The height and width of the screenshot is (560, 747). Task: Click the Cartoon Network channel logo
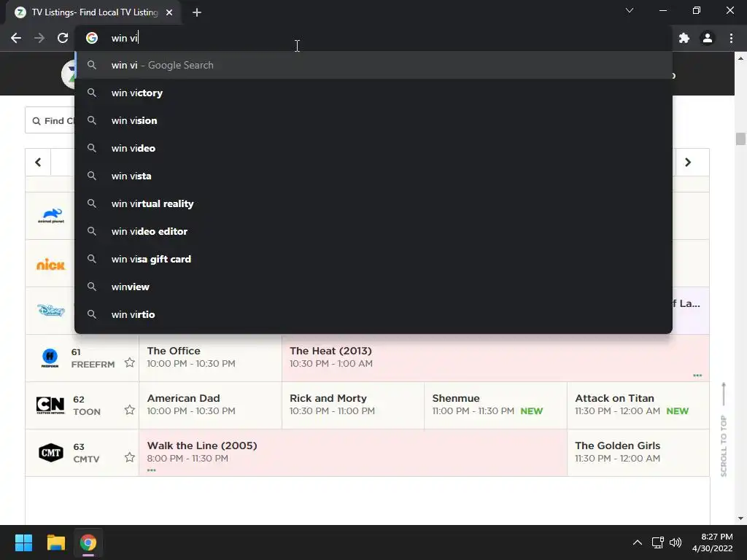pos(50,405)
